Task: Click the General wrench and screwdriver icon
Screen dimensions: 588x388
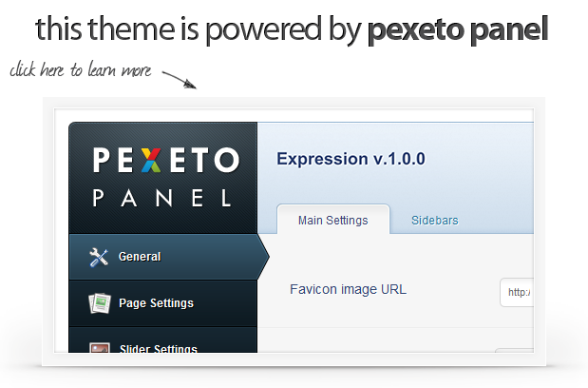Action: point(99,258)
